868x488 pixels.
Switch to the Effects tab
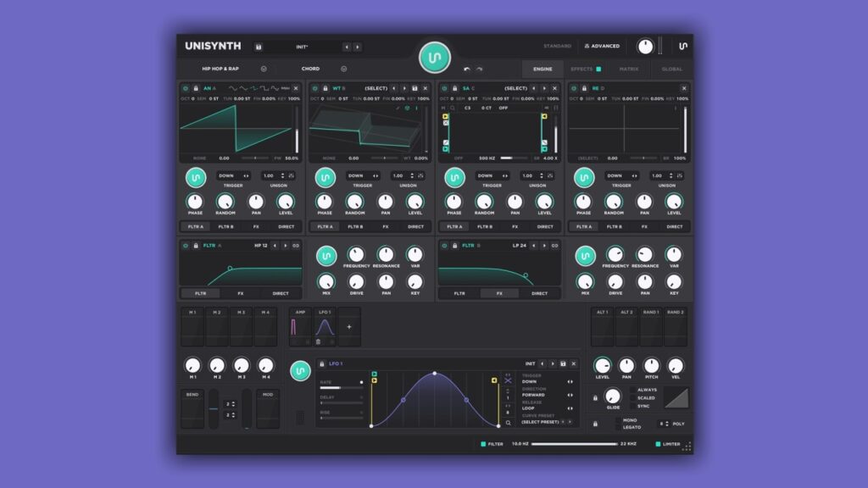581,69
